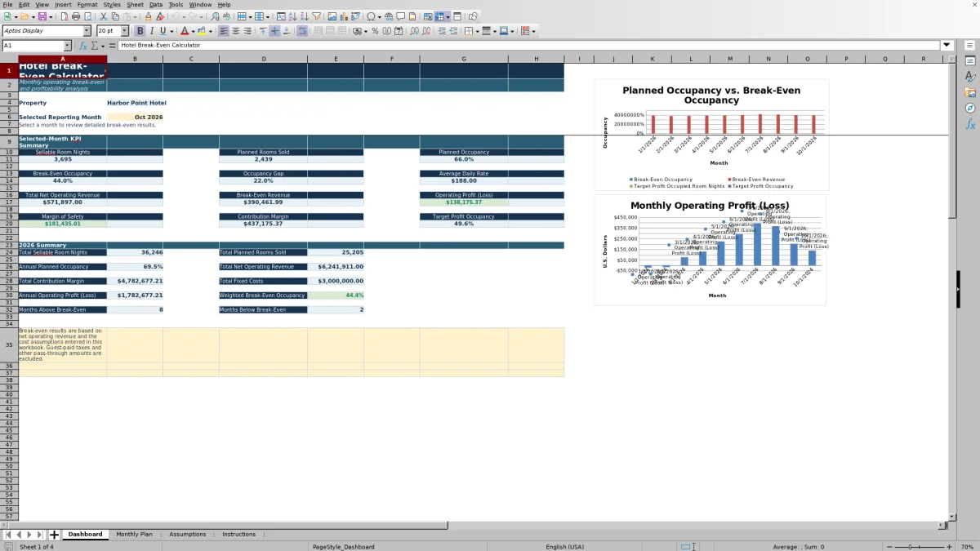Image resolution: width=980 pixels, height=551 pixels.
Task: Open the sidebar Functions fx icon
Action: coord(970,124)
